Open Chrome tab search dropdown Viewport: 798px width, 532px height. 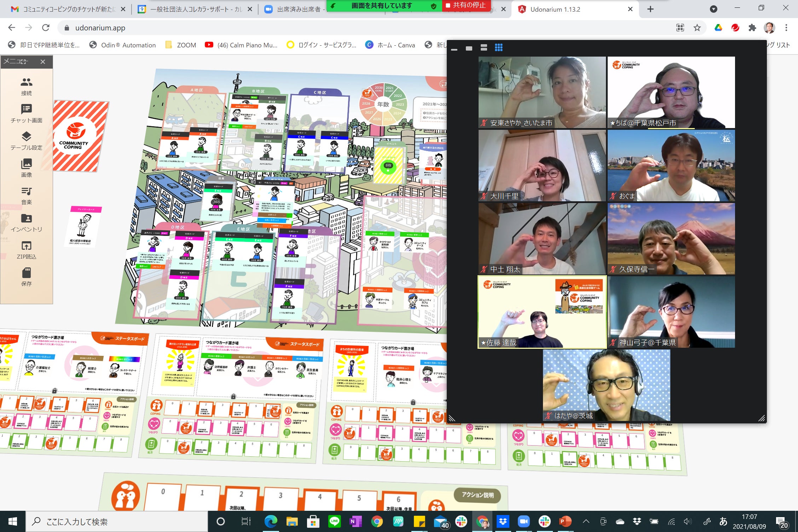[x=713, y=9]
